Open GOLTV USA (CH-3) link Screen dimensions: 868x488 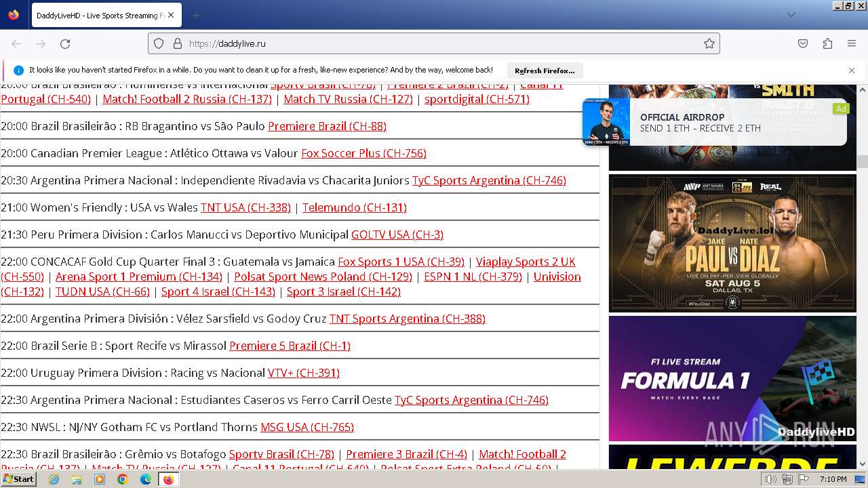pos(397,235)
